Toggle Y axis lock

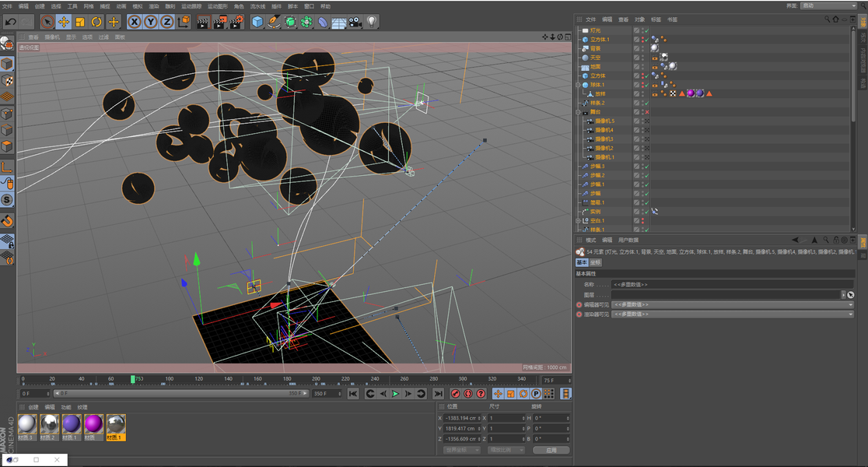pyautogui.click(x=151, y=22)
